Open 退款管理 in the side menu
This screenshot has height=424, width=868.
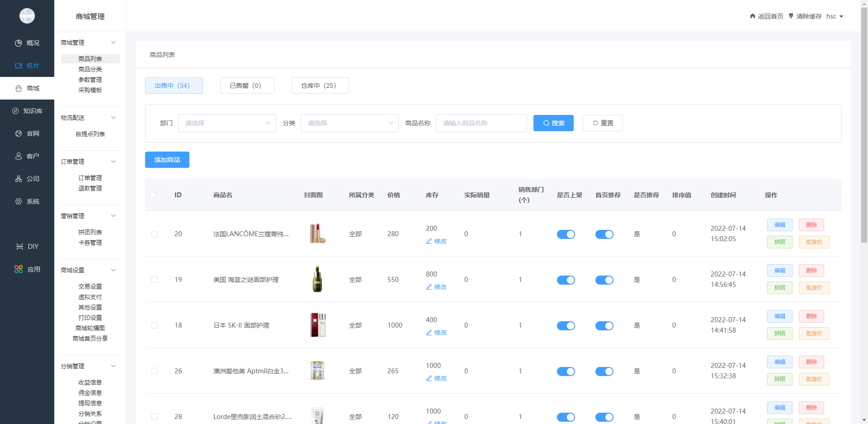90,188
